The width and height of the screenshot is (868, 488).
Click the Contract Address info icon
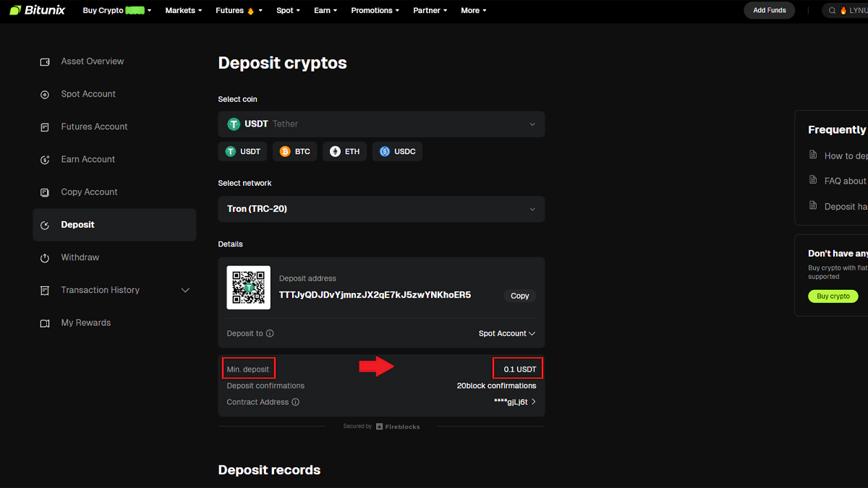(295, 402)
